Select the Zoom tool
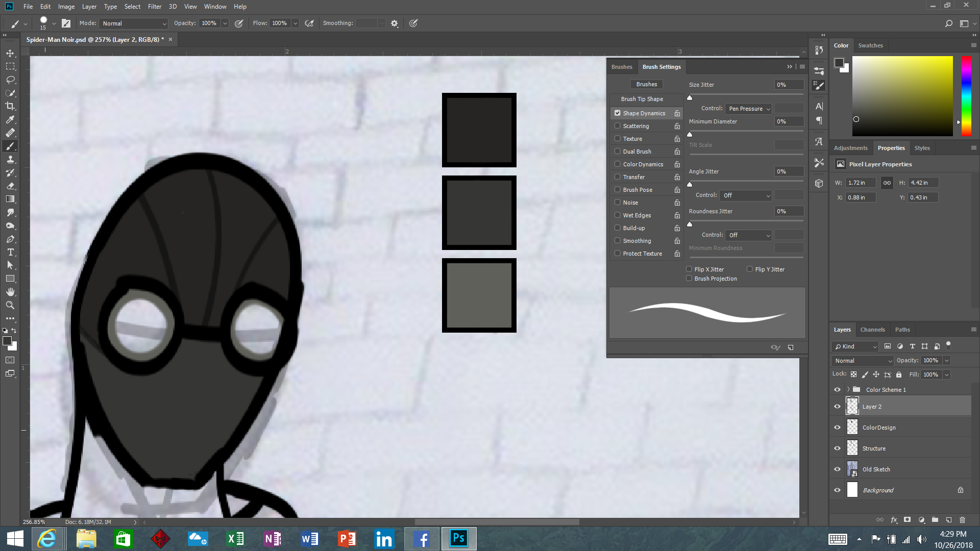The image size is (980, 551). coord(10,305)
